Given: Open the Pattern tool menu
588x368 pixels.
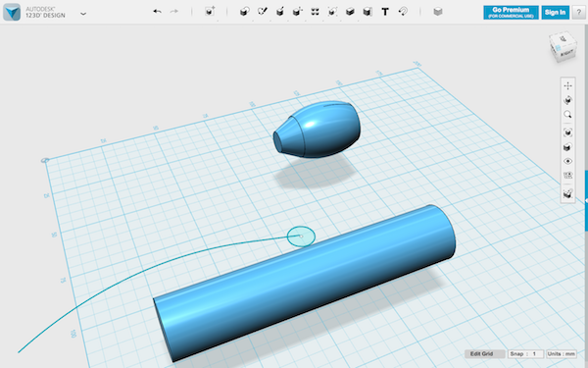Looking at the screenshot, I should 315,12.
